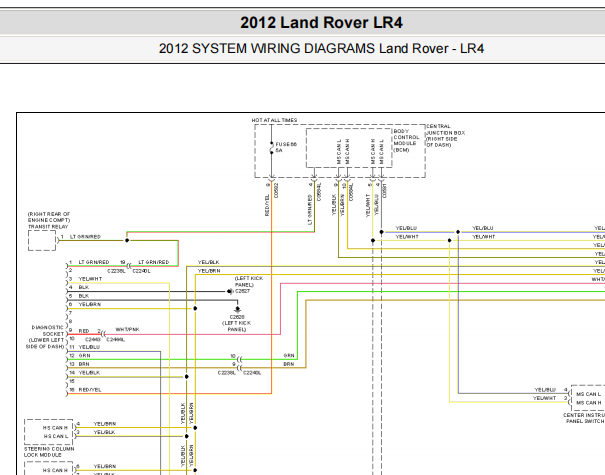Click connector label "C2444L"
605x475 pixels.
point(115,339)
